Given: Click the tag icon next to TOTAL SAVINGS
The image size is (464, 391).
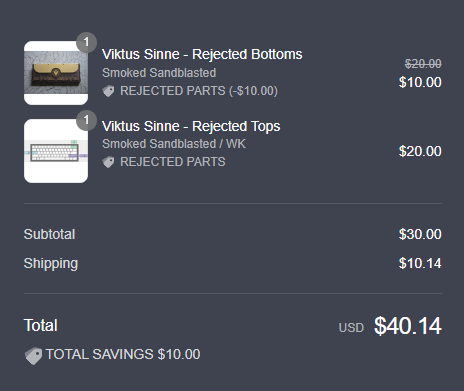Looking at the screenshot, I should click(33, 356).
